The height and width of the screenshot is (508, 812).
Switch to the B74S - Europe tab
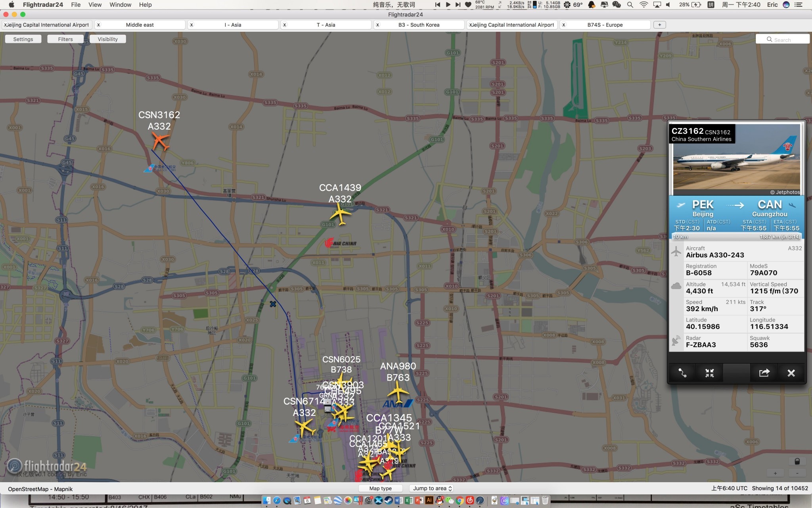[x=605, y=25]
